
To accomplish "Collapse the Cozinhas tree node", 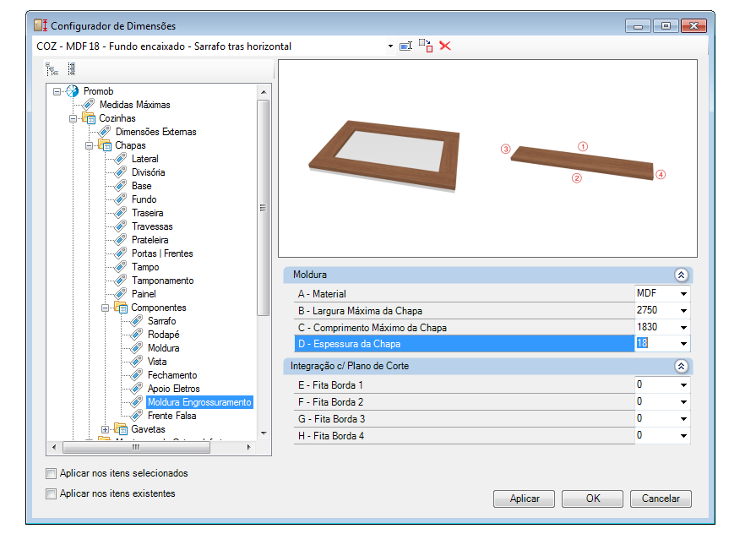I will click(x=73, y=118).
